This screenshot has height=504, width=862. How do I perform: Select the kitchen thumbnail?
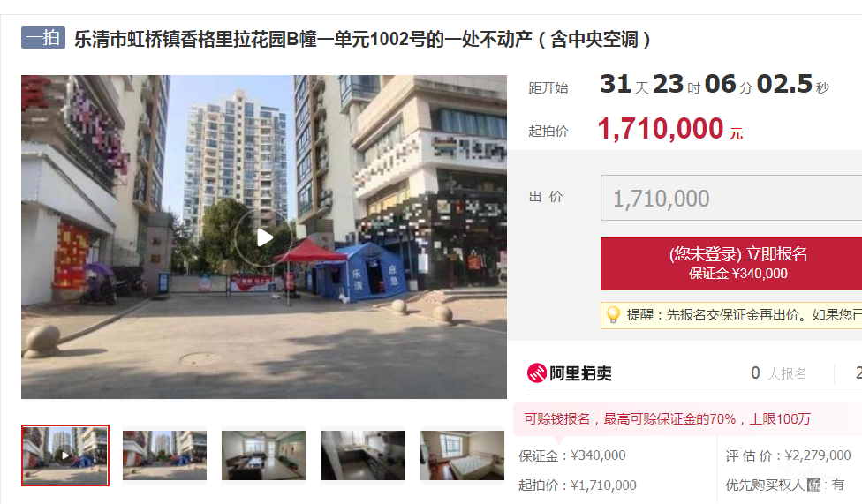363,455
